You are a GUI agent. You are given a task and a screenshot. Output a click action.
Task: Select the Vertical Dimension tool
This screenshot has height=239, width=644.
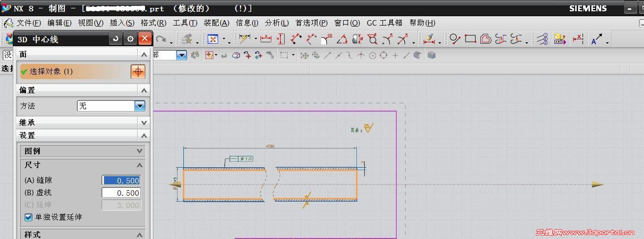point(281,39)
